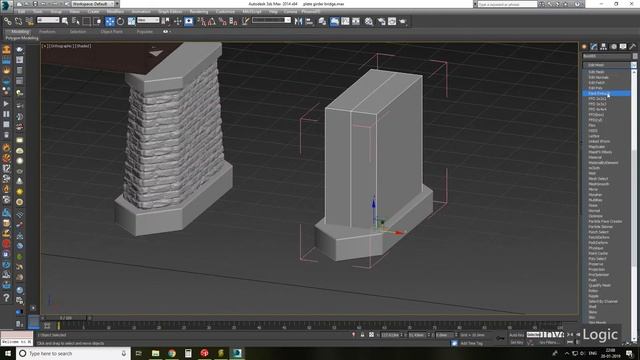This screenshot has width=640, height=360.
Task: Toggle Absolute/Offset transform mode
Action: [x=371, y=335]
